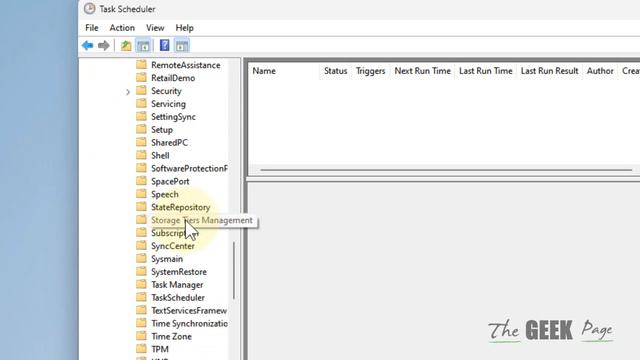Select the Servicing tree label
The height and width of the screenshot is (360, 640).
click(168, 104)
